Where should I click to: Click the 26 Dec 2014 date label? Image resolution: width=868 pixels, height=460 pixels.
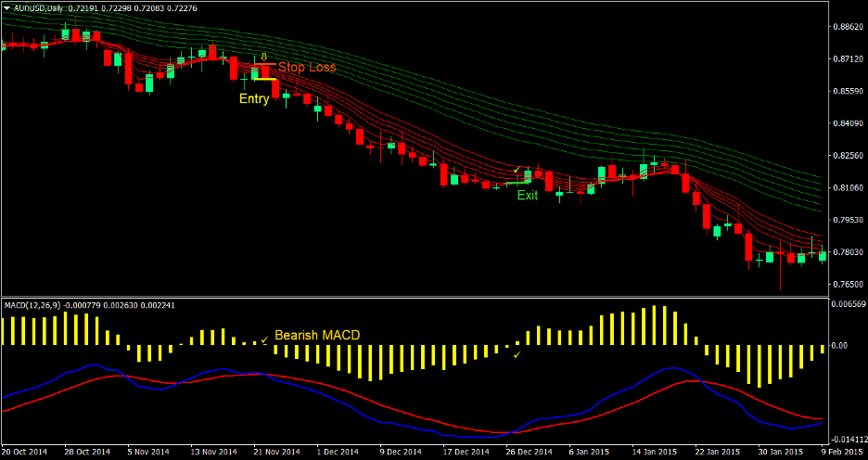530,451
